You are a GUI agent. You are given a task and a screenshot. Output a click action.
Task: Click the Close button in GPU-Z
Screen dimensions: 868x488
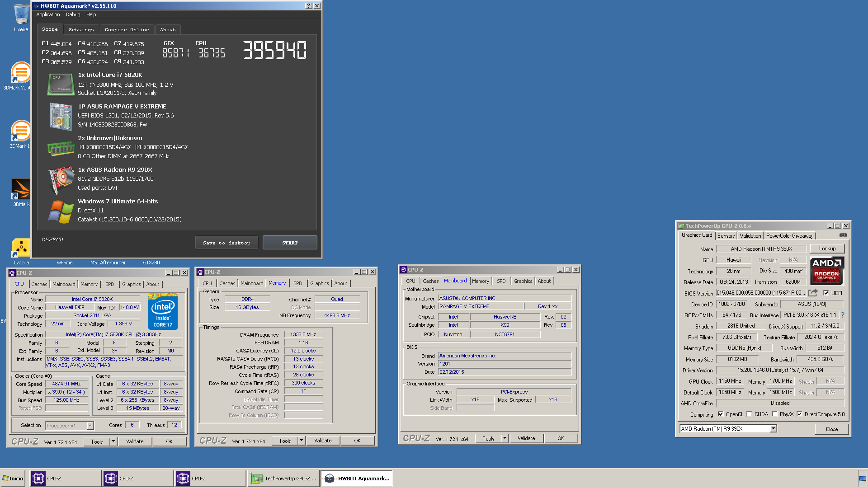click(x=832, y=429)
